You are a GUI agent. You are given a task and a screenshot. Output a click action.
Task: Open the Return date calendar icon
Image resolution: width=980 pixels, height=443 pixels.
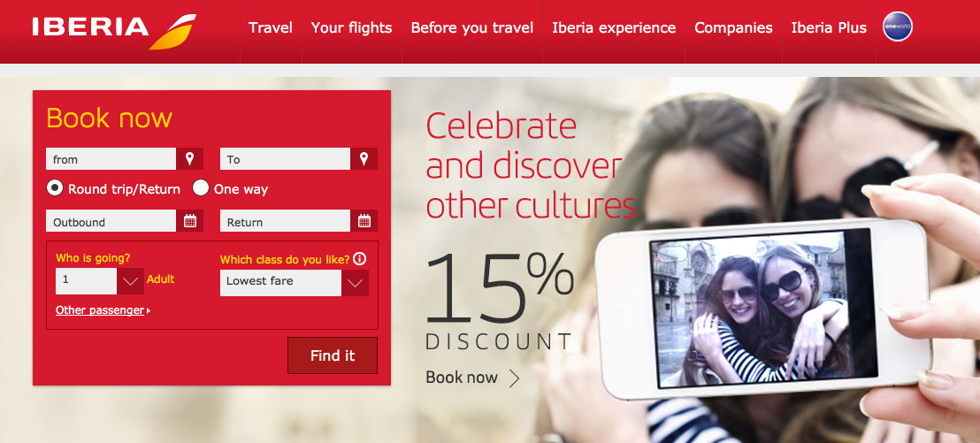(x=364, y=221)
